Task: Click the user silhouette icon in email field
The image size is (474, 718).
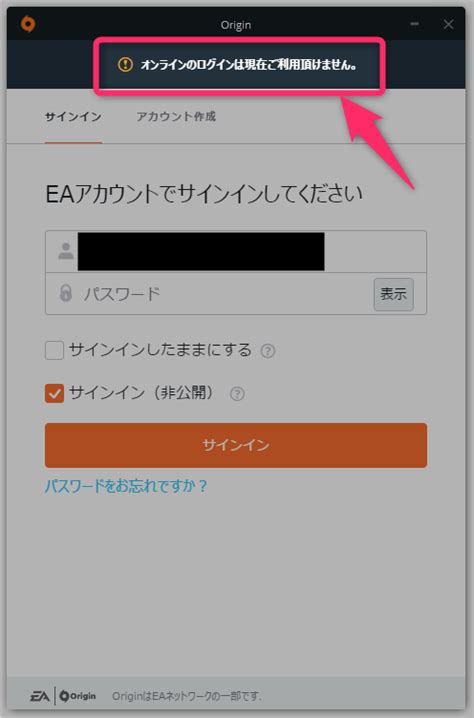Action: [66, 251]
